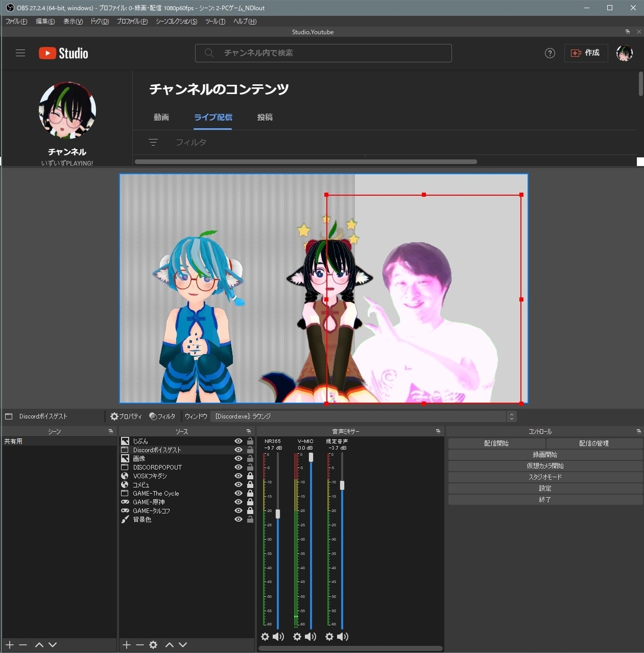The image size is (644, 653).
Task: Click the フィルタ input field
Action: click(x=191, y=142)
